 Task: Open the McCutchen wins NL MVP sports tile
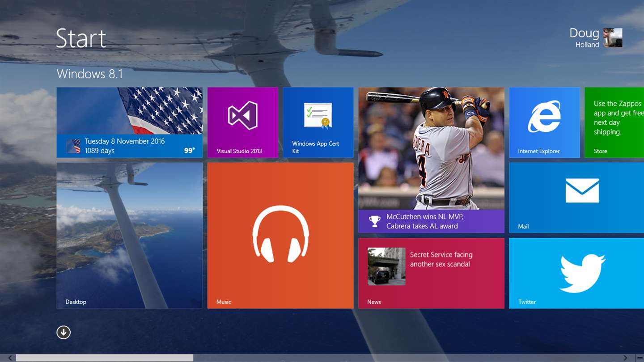[431, 160]
